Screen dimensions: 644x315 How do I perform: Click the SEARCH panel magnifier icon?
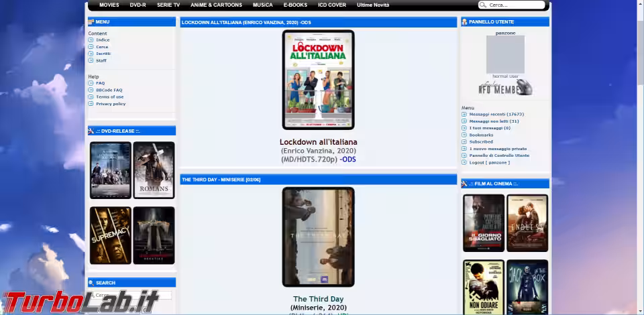click(91, 283)
